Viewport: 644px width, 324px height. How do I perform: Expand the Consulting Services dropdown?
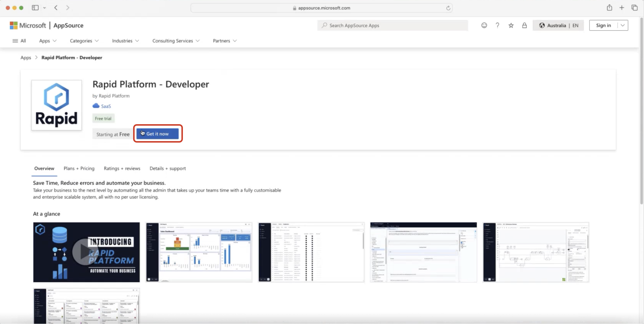pos(176,41)
